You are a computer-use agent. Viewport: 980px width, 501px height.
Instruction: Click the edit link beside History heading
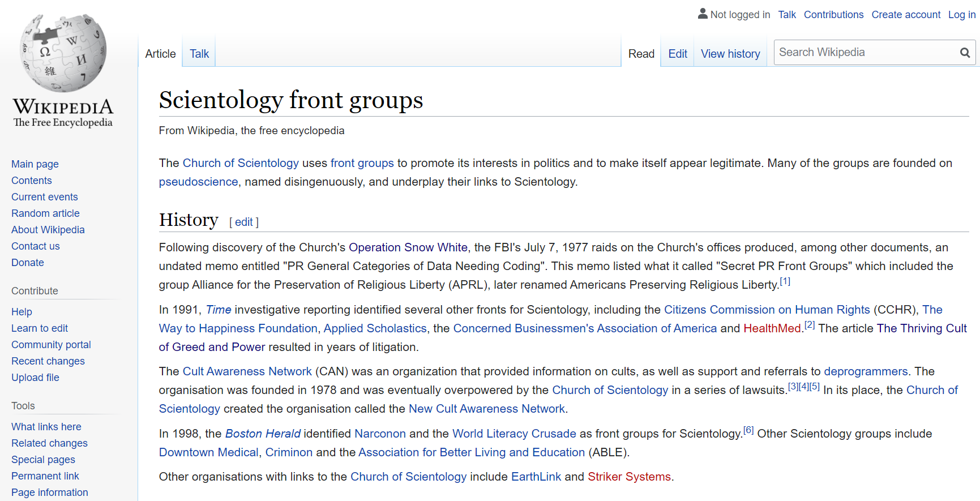point(244,222)
